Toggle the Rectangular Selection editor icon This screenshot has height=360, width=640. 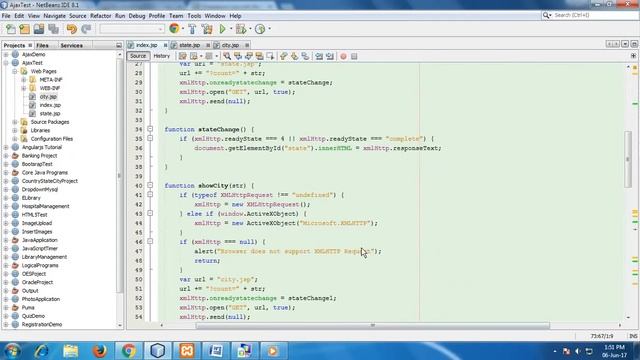pyautogui.click(x=270, y=56)
